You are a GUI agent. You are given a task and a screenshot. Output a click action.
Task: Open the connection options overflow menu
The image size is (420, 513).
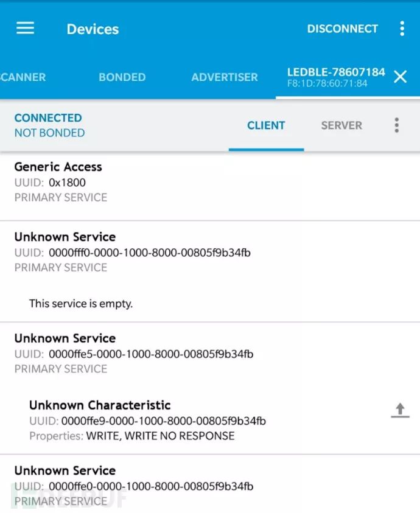point(396,125)
